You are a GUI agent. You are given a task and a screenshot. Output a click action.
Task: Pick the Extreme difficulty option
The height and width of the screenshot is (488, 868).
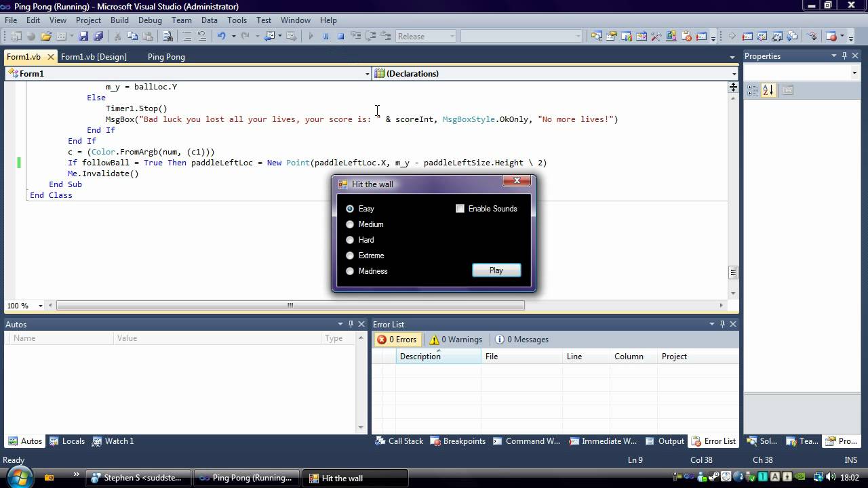click(350, 256)
